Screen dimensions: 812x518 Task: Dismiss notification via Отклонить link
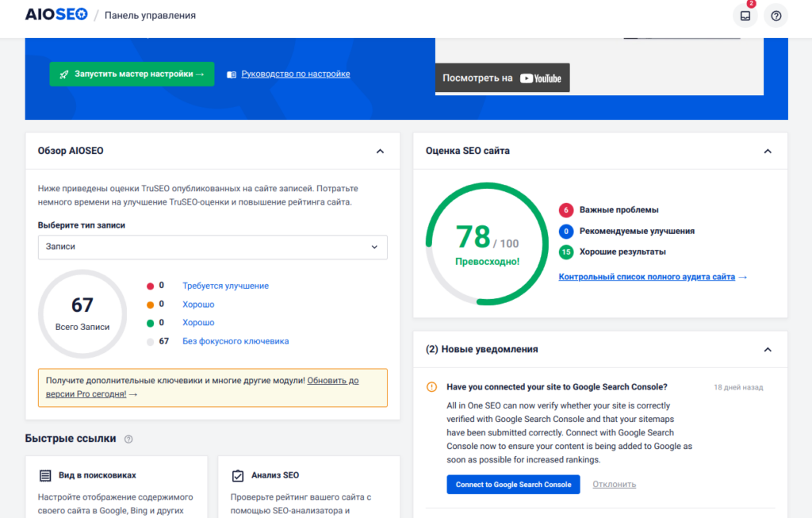pyautogui.click(x=614, y=485)
